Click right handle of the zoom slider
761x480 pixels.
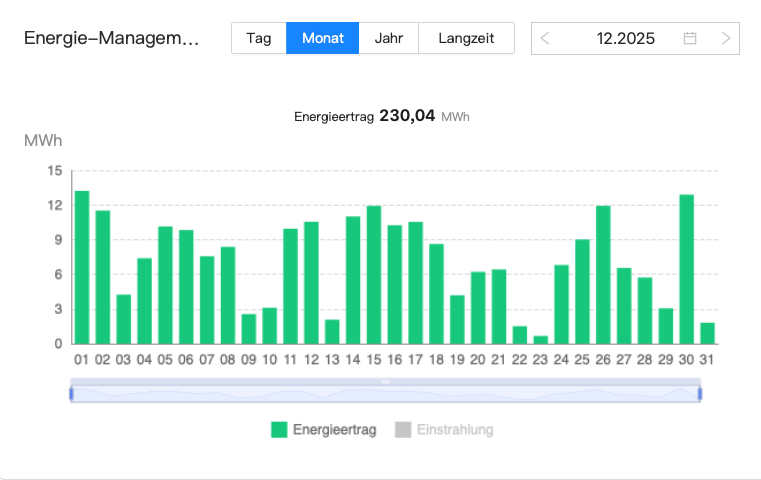point(700,394)
